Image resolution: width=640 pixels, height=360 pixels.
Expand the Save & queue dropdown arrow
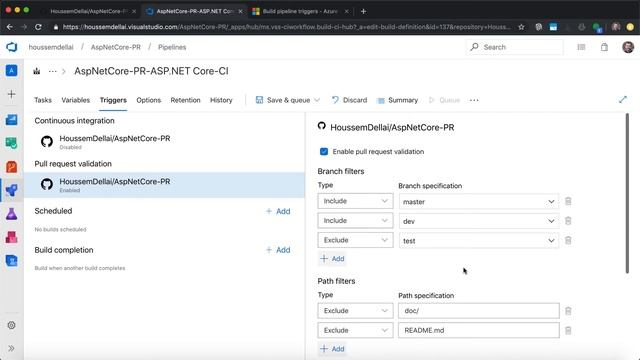click(x=317, y=100)
